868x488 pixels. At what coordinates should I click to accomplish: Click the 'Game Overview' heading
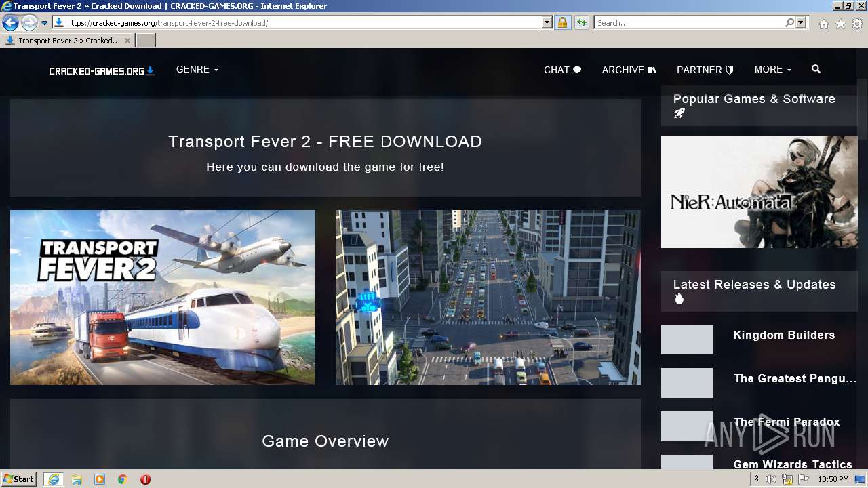pos(325,441)
